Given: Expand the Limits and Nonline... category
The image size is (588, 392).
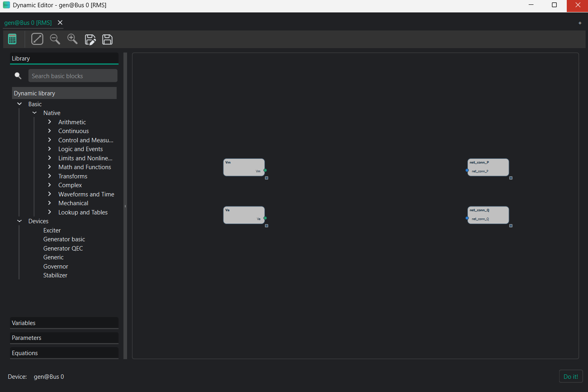Looking at the screenshot, I should (x=49, y=158).
